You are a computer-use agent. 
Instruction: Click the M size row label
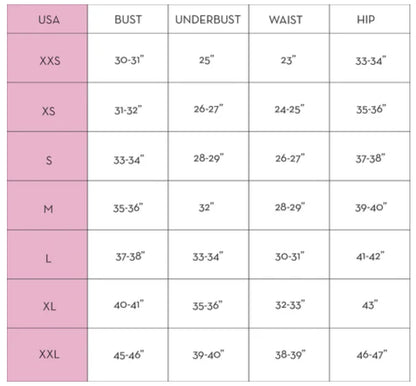(x=48, y=209)
